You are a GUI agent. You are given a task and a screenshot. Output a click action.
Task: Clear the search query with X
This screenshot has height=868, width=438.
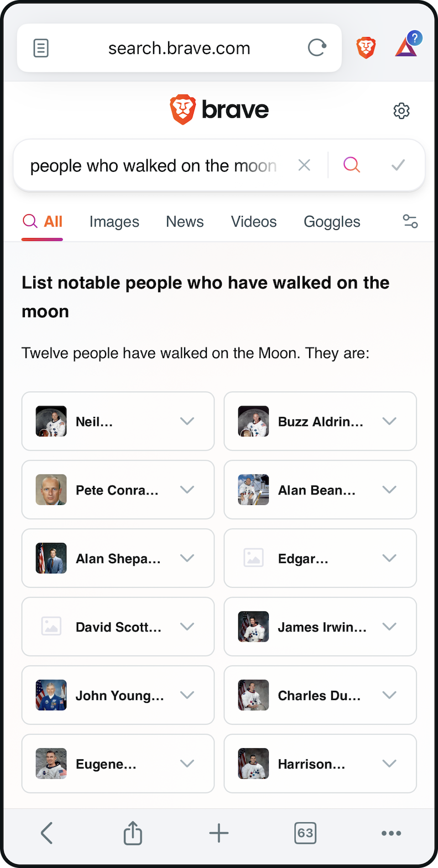(304, 165)
